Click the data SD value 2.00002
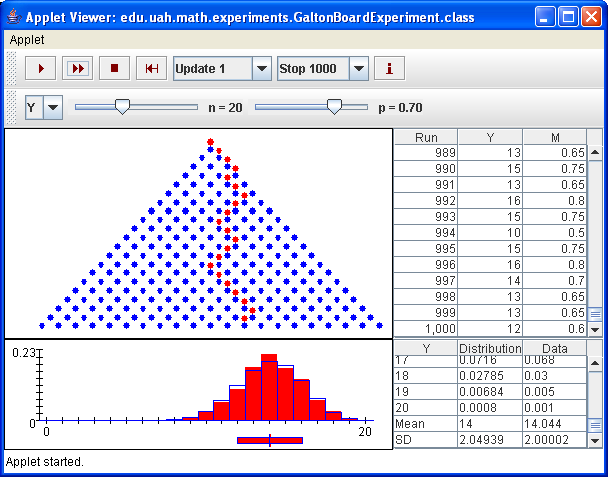The width and height of the screenshot is (608, 477). tap(555, 440)
